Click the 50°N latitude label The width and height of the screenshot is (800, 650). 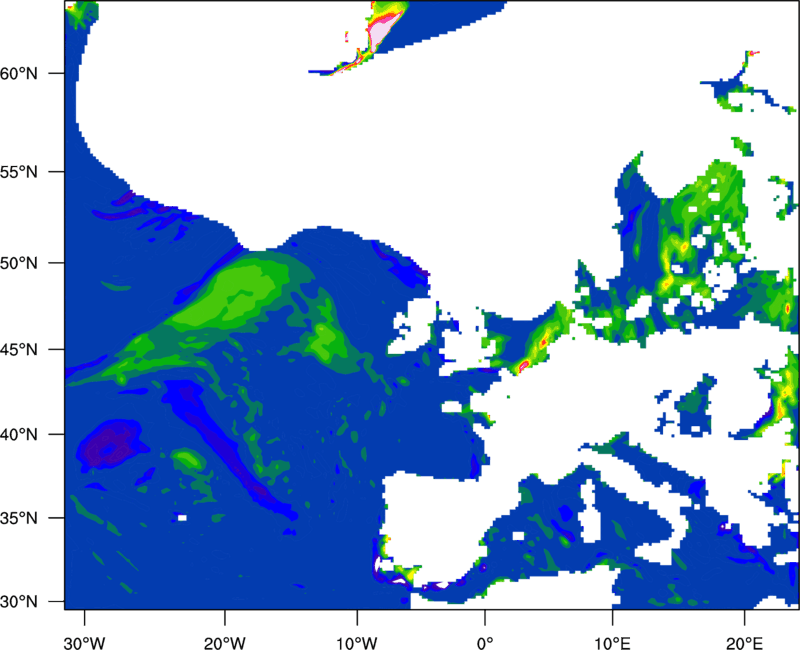click(19, 263)
